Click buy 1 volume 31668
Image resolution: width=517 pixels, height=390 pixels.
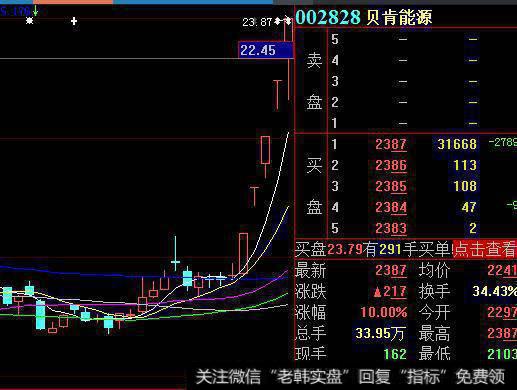pos(457,144)
